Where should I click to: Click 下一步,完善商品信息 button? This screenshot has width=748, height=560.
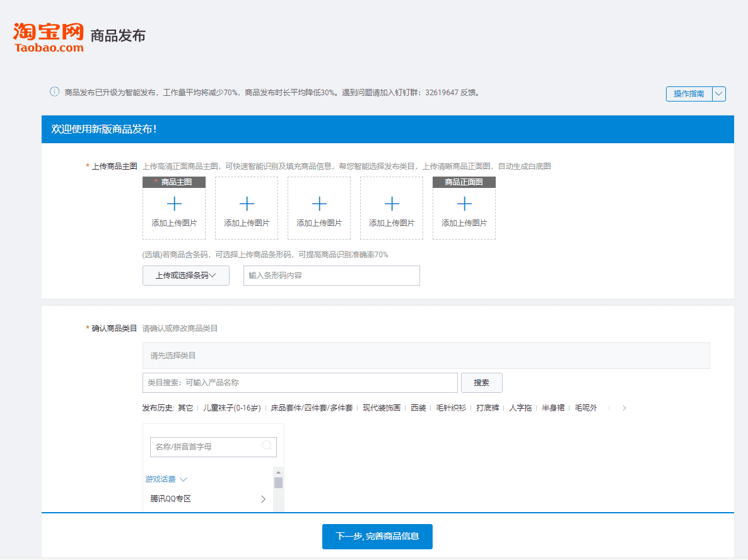[x=377, y=537]
